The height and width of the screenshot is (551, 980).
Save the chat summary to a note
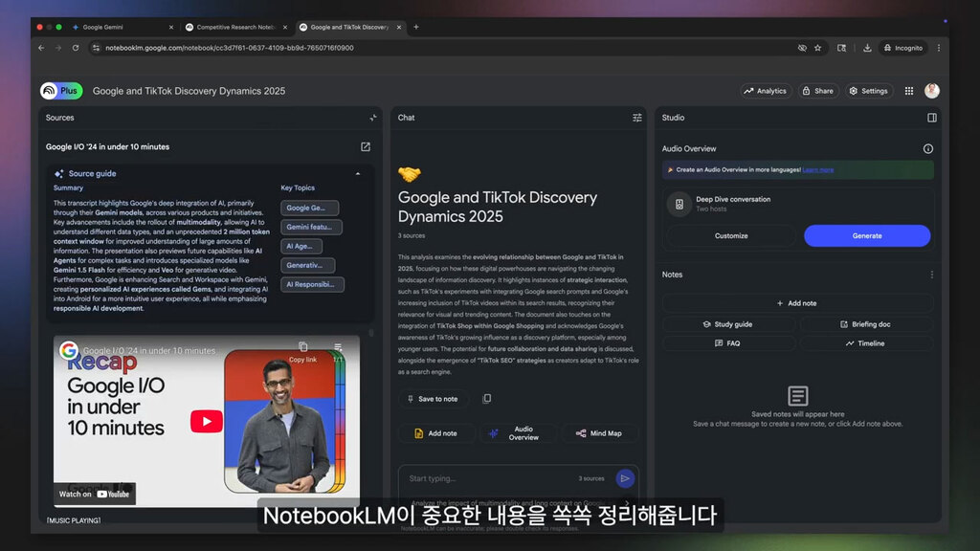(433, 399)
